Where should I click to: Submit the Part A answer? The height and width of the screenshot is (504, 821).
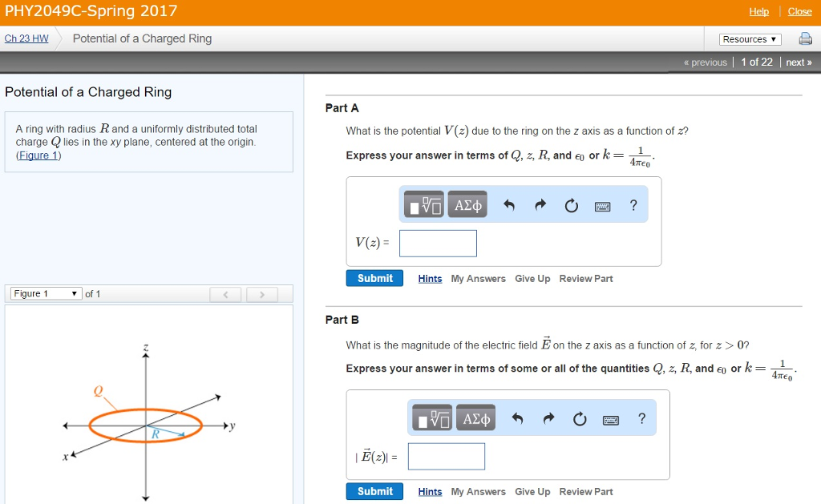[x=374, y=278]
